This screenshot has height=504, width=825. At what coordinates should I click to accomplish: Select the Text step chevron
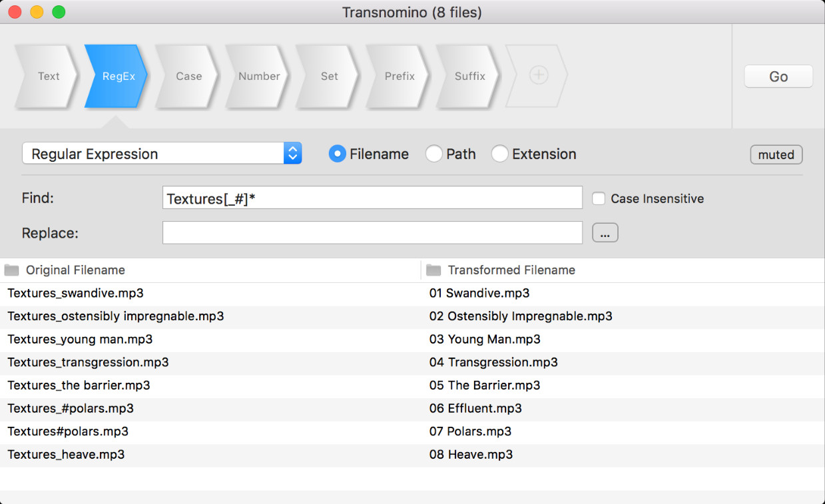47,76
